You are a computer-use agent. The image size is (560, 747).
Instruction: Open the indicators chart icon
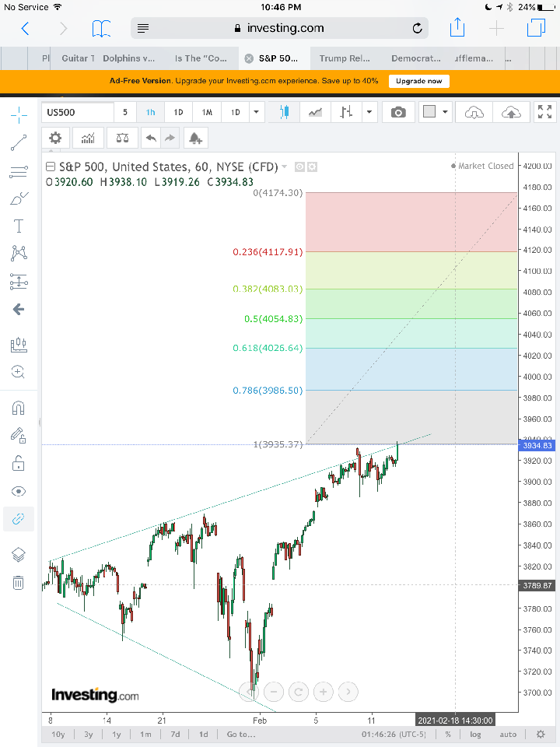click(x=88, y=139)
